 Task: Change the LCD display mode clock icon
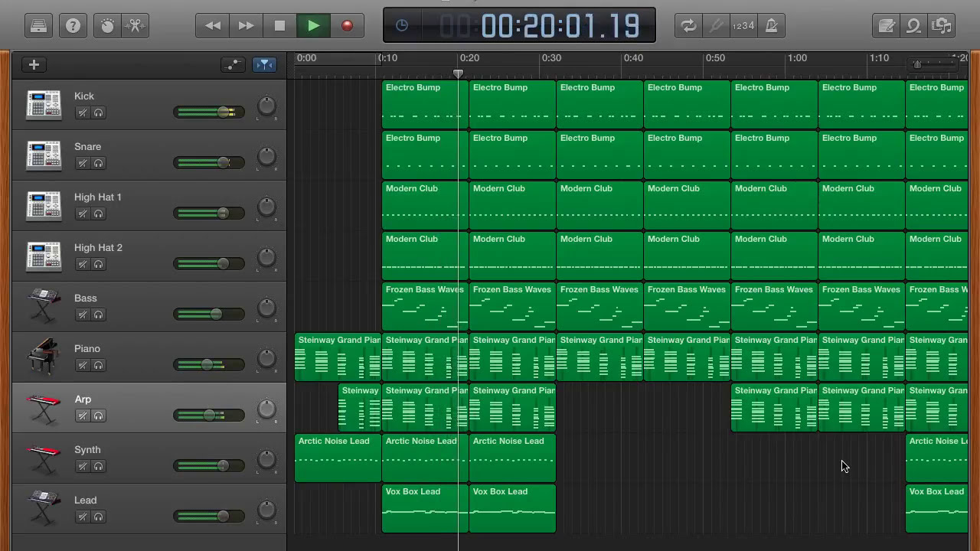(402, 26)
